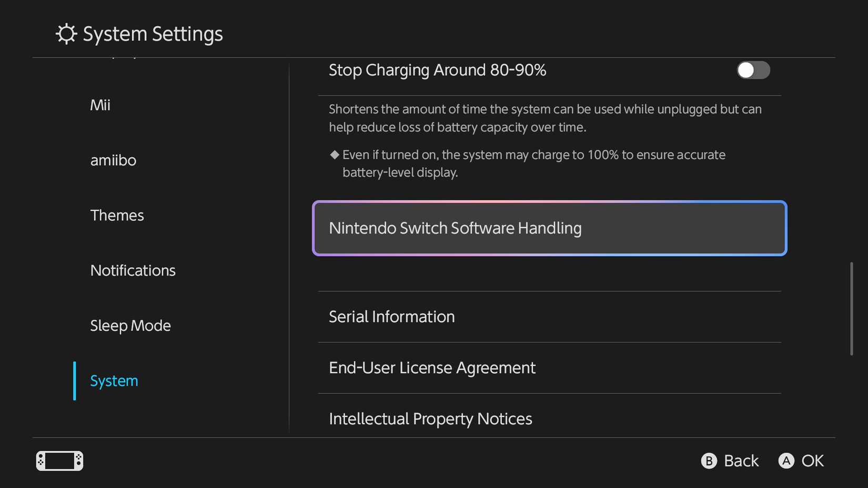Viewport: 868px width, 488px height.
Task: View the End-User License Agreement
Action: pos(549,368)
